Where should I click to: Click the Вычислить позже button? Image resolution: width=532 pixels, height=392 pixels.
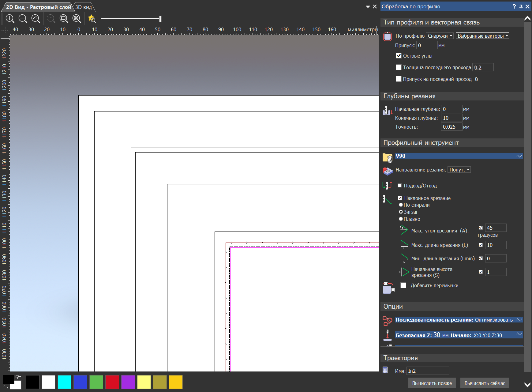[x=432, y=383]
